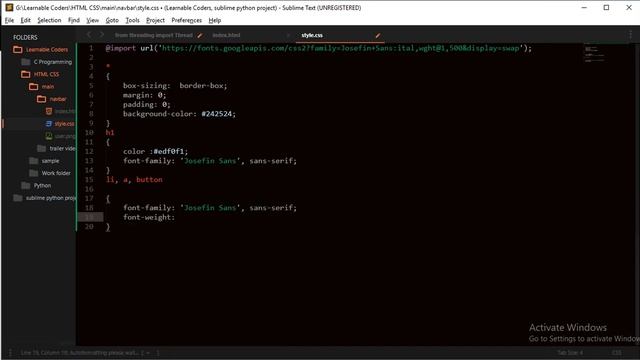Viewport: 640px width, 360px height.
Task: Click the CSS syntax selector in status bar
Action: click(617, 353)
